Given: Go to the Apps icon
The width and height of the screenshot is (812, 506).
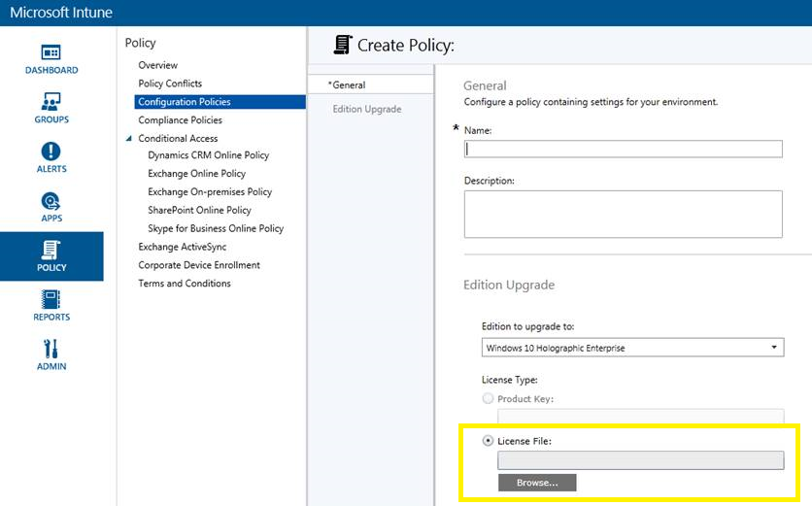Looking at the screenshot, I should 51,201.
